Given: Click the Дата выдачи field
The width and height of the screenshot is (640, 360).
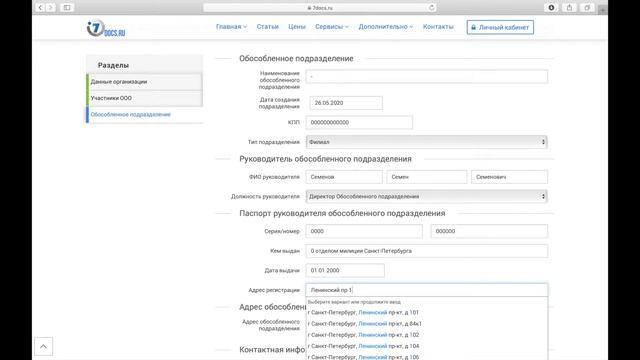Looking at the screenshot, I should 345,270.
